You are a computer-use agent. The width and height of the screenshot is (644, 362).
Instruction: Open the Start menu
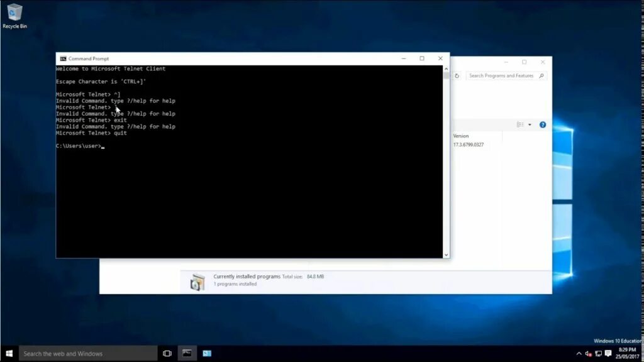[9, 353]
